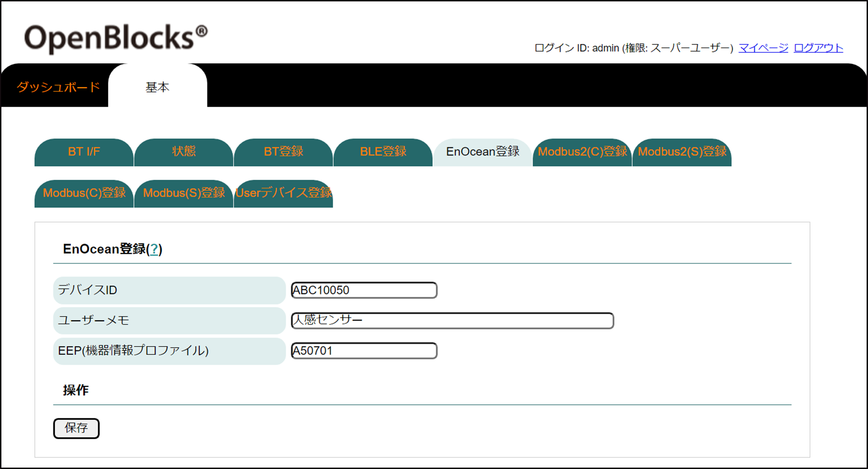Switch to Modbus(C)登録 tab
This screenshot has width=868, height=469.
coord(84,194)
